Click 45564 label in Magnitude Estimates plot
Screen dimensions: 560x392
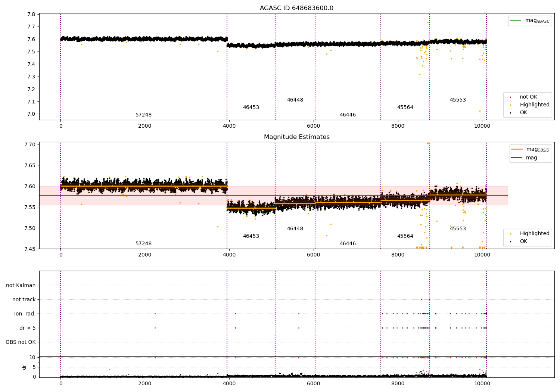tap(405, 236)
